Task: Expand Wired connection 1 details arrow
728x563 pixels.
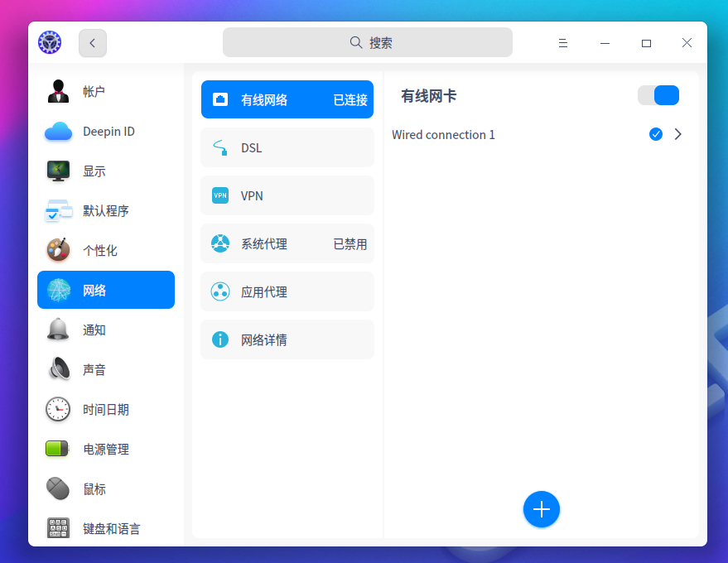Action: coord(677,134)
